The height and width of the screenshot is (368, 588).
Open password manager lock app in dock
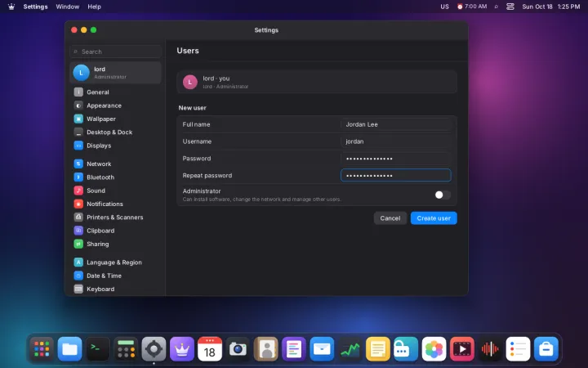[x=406, y=349]
